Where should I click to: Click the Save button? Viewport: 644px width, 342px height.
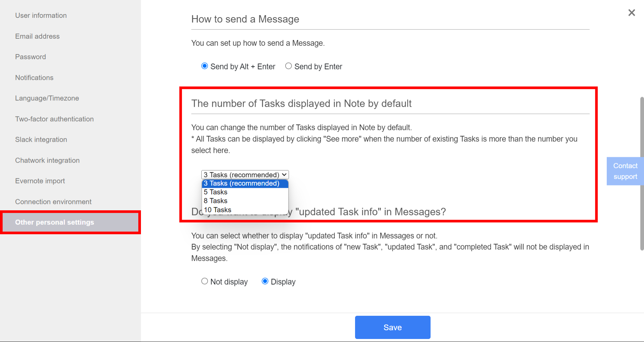[x=392, y=327]
